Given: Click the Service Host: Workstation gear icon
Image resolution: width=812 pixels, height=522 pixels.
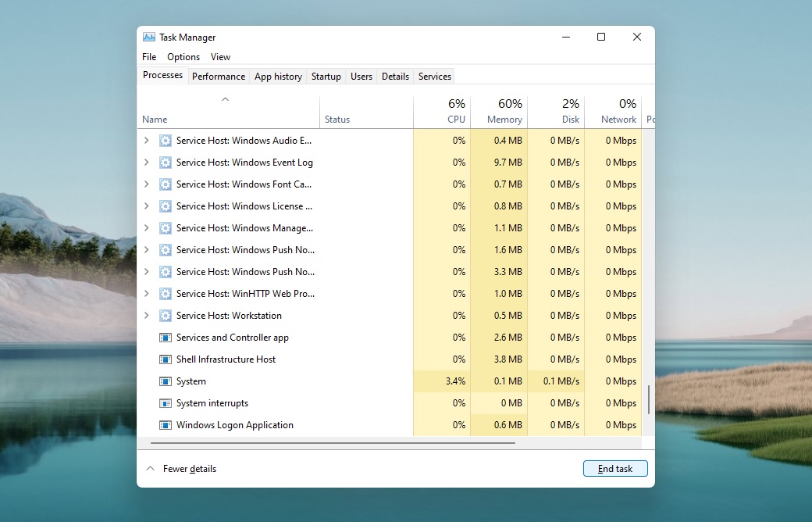Looking at the screenshot, I should tap(165, 316).
